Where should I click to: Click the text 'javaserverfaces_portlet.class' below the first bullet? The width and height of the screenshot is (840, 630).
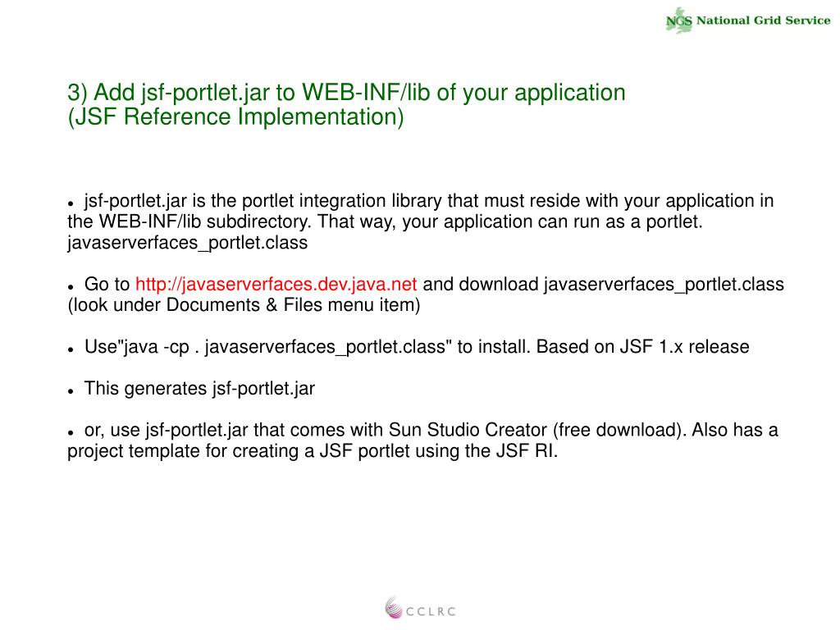(x=188, y=243)
